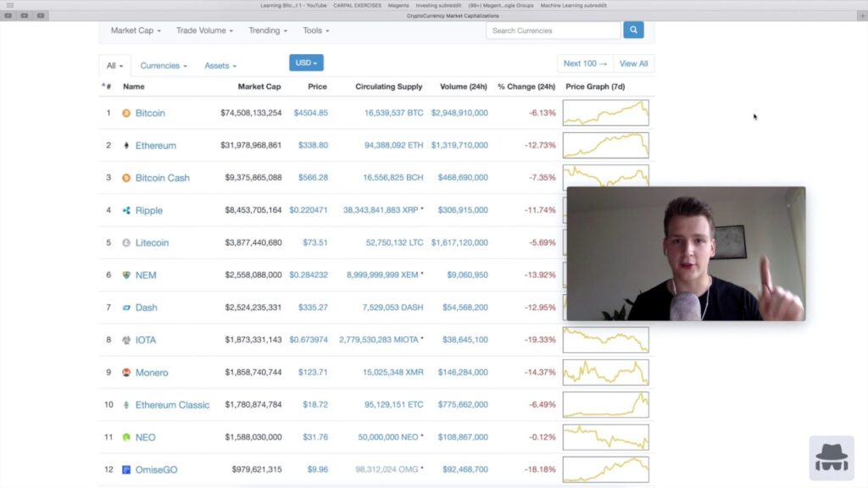Sort by the Volume (24h) column header
This screenshot has width=868, height=488.
coord(464,86)
